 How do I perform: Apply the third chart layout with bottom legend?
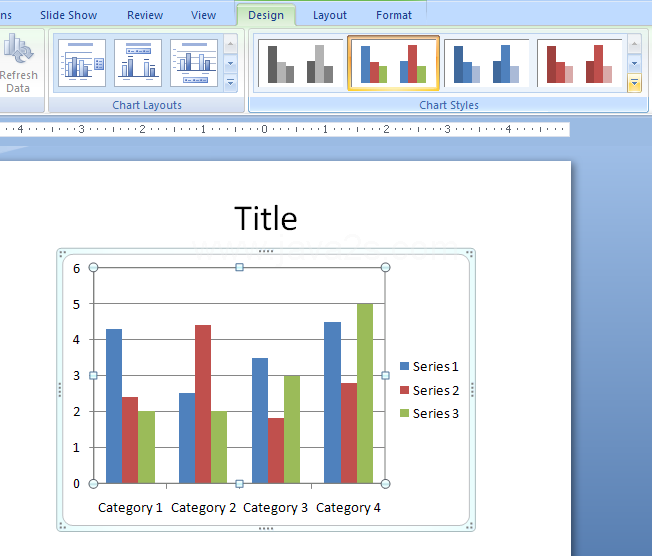point(194,63)
